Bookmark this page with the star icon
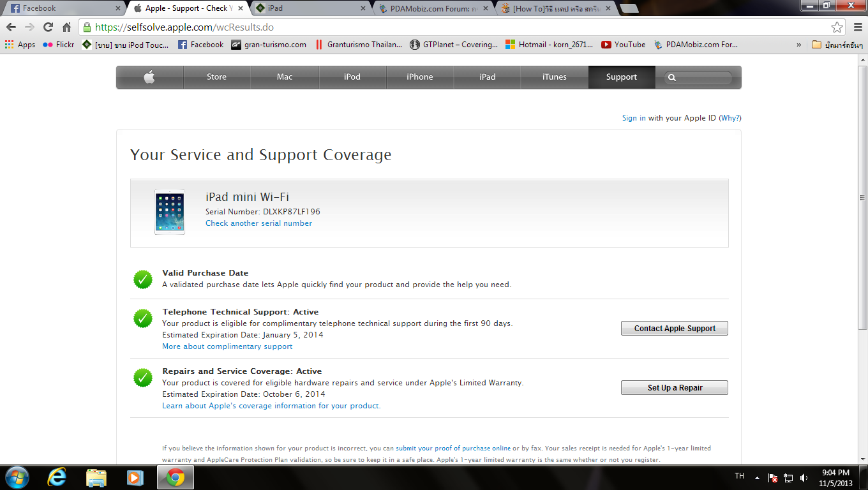 [x=837, y=27]
